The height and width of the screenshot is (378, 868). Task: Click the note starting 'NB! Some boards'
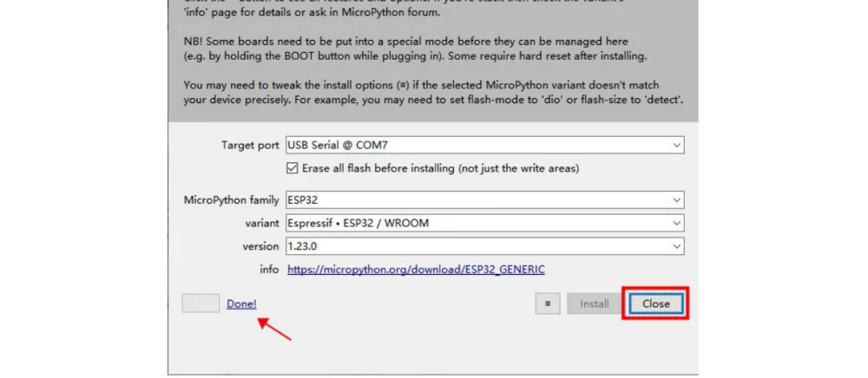tap(415, 49)
